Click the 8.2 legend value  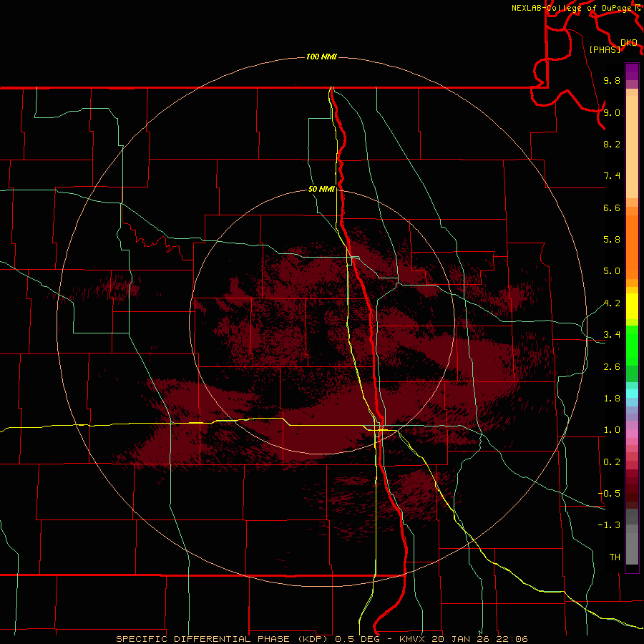pos(612,144)
